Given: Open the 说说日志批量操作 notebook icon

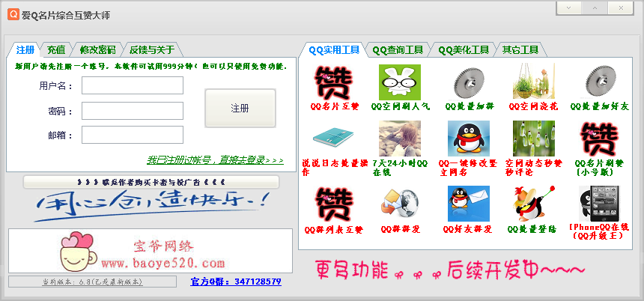Looking at the screenshot, I should 333,139.
